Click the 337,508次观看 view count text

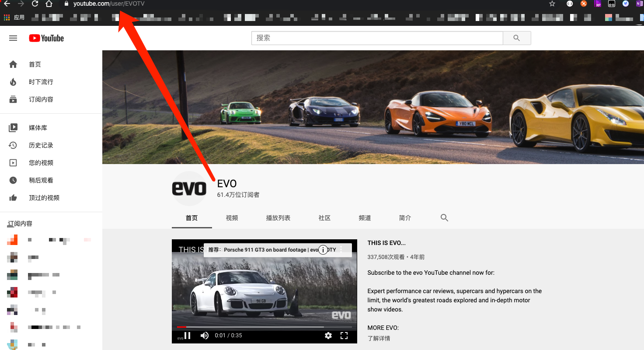pyautogui.click(x=386, y=257)
